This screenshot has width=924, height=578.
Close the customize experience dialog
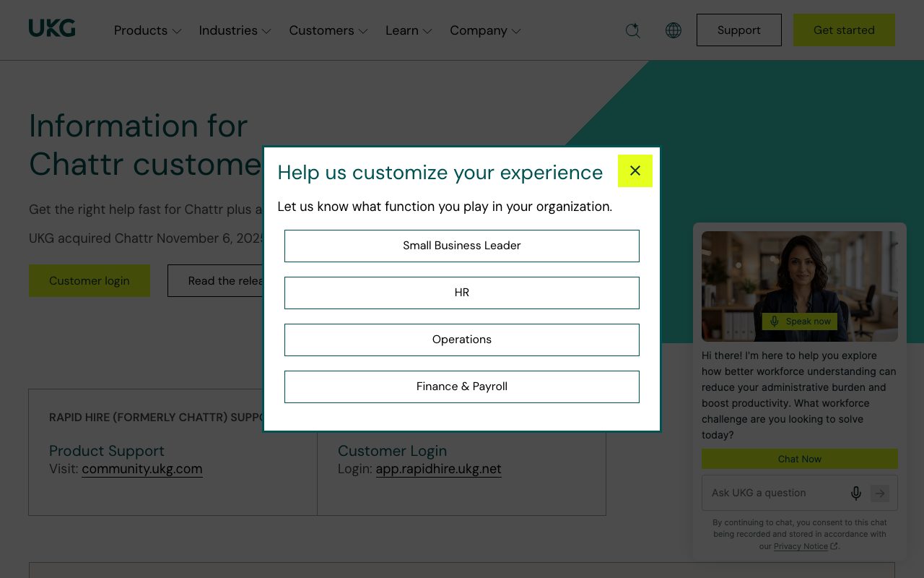click(x=635, y=171)
